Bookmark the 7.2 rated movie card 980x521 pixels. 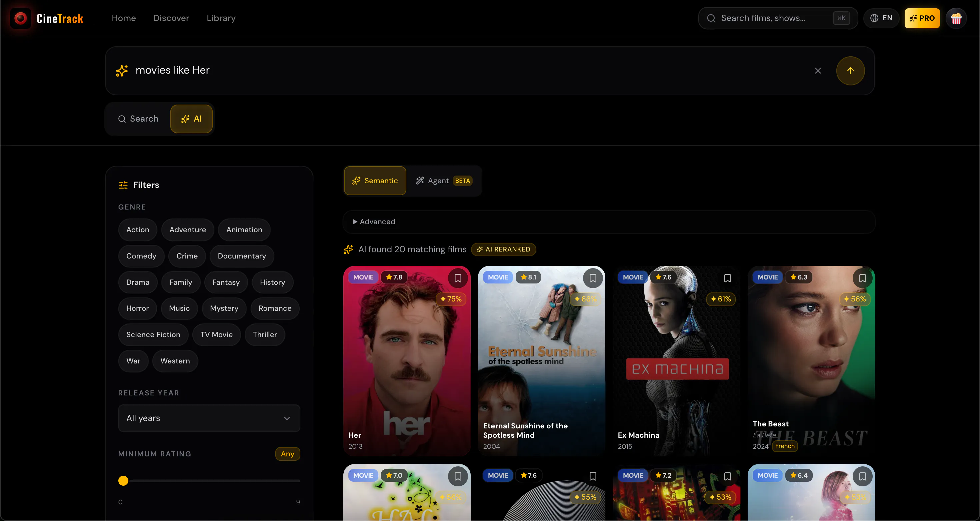click(x=727, y=476)
